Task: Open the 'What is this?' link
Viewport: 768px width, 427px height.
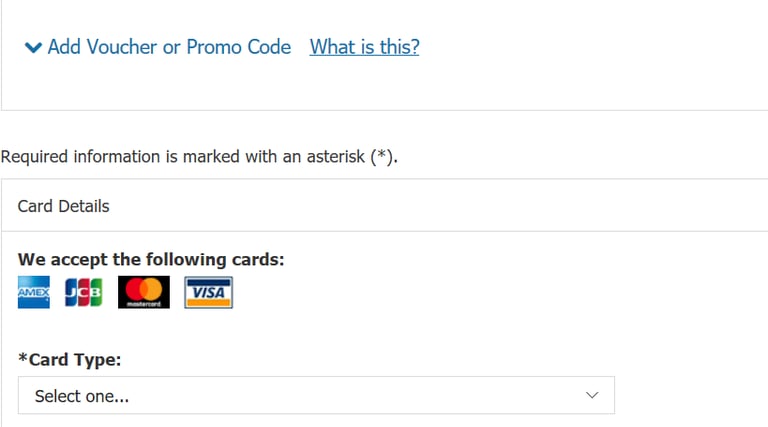Action: coord(364,47)
